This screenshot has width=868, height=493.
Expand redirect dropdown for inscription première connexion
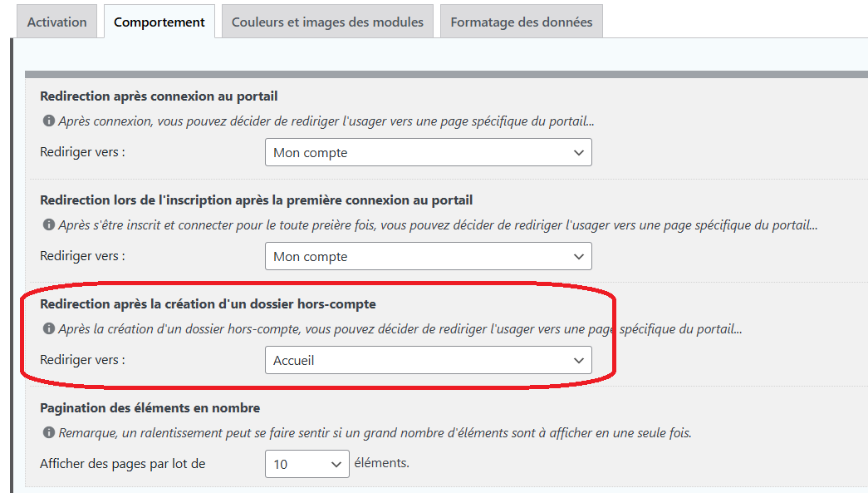pyautogui.click(x=428, y=257)
